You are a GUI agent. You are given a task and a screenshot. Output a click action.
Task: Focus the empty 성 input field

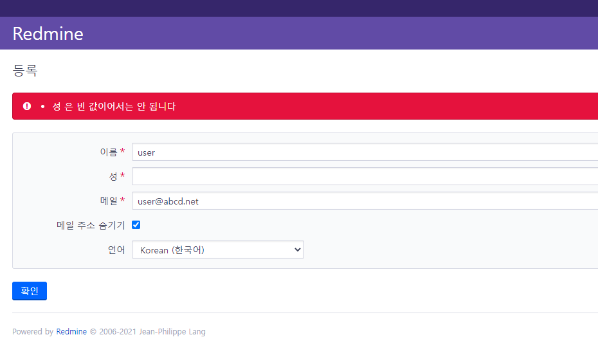(x=365, y=176)
